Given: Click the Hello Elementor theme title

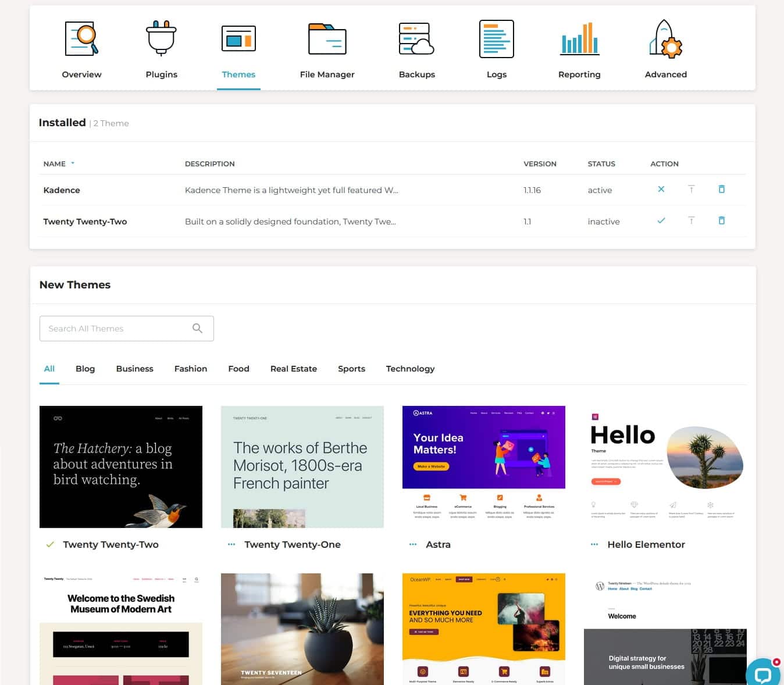Looking at the screenshot, I should pyautogui.click(x=646, y=544).
